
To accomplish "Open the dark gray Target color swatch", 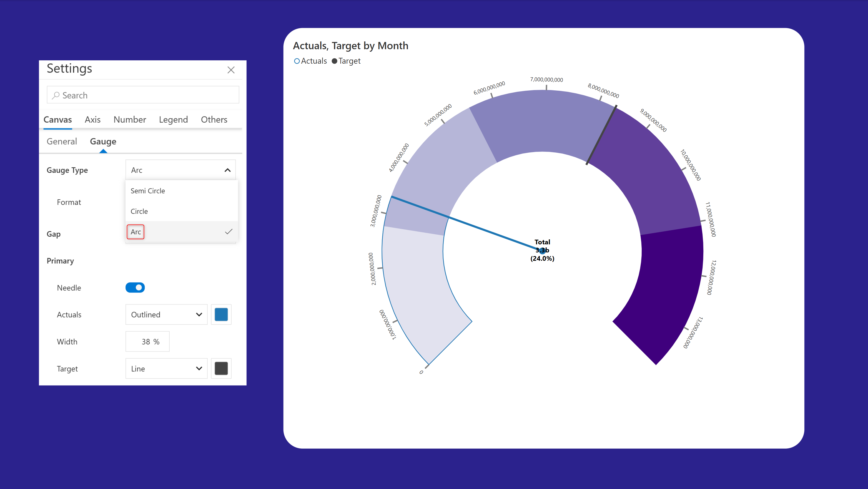I will point(221,369).
